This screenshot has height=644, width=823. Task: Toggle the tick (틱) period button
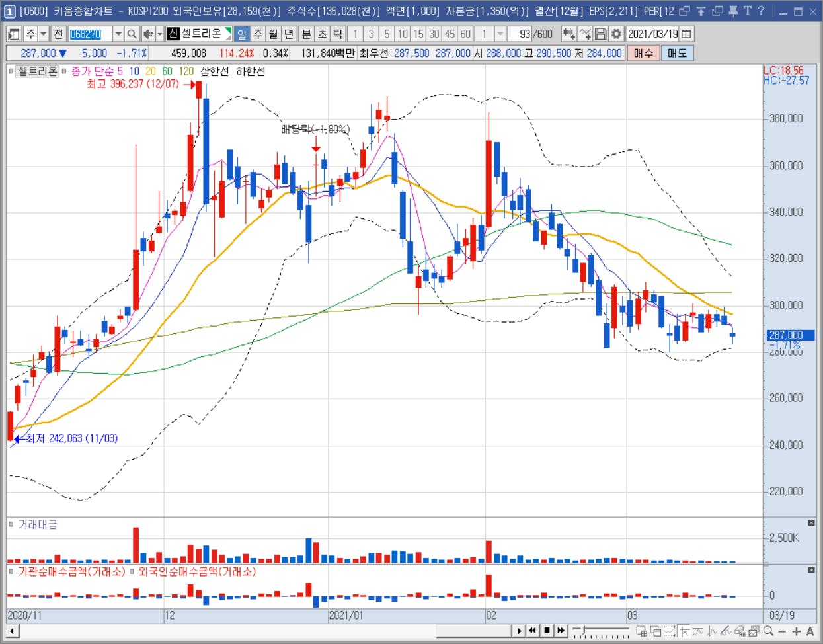pyautogui.click(x=337, y=34)
